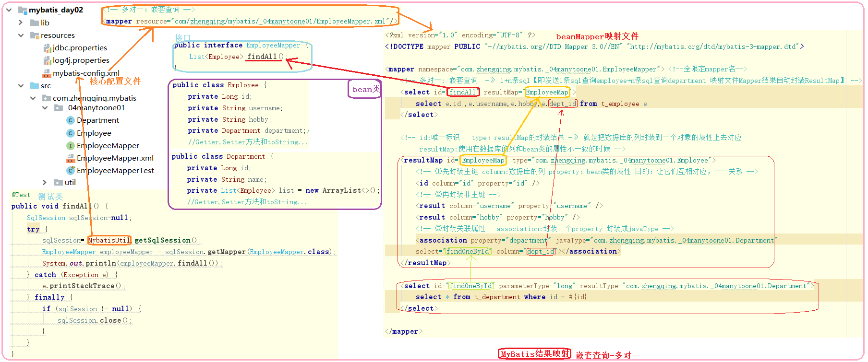
Task: Collapse the mybatis_day02 project root
Action: [x=9, y=10]
